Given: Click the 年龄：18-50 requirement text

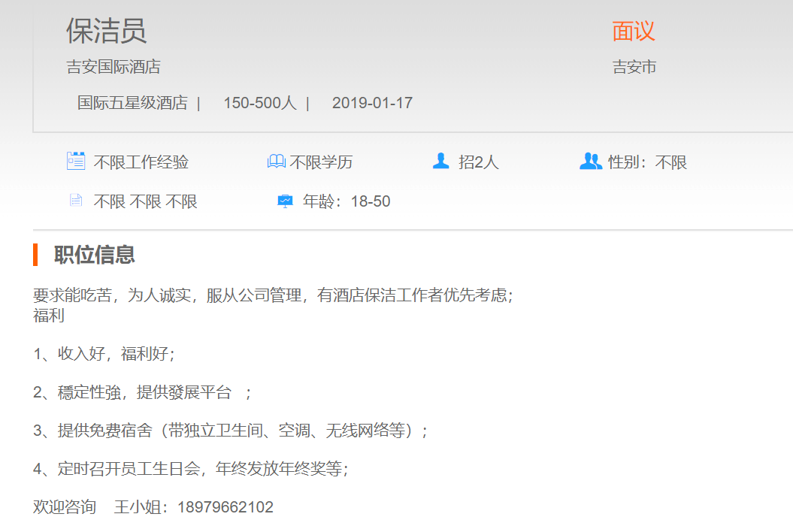Looking at the screenshot, I should tap(347, 201).
